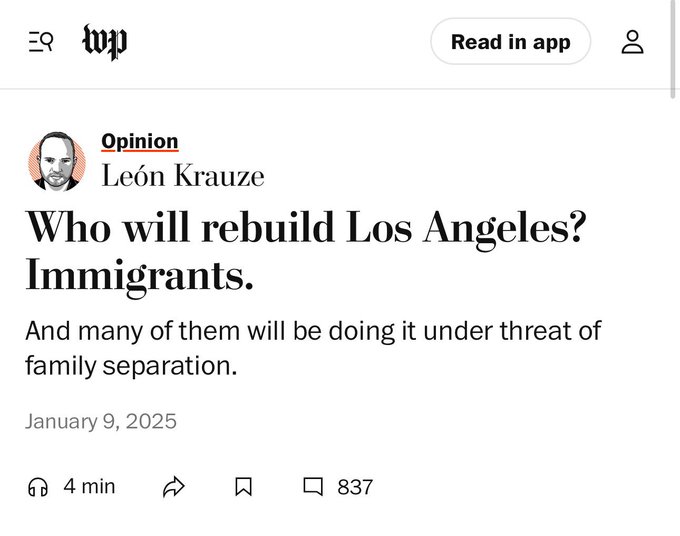Open the menu and search icon
Image resolution: width=680 pixels, height=536 pixels.
pos(40,42)
